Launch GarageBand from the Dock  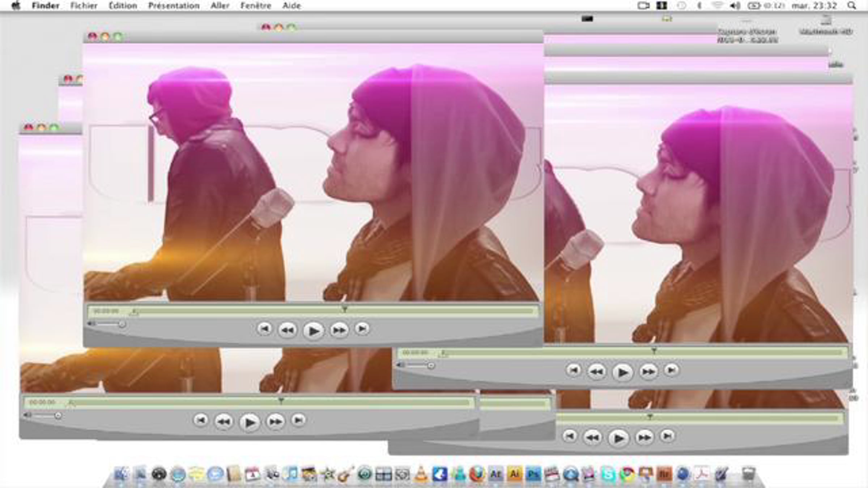click(x=345, y=474)
